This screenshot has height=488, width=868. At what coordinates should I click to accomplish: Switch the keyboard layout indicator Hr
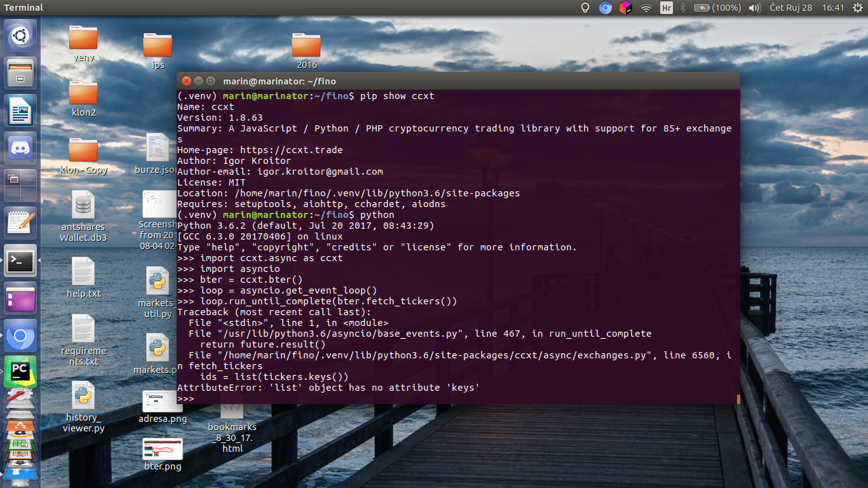coord(665,8)
